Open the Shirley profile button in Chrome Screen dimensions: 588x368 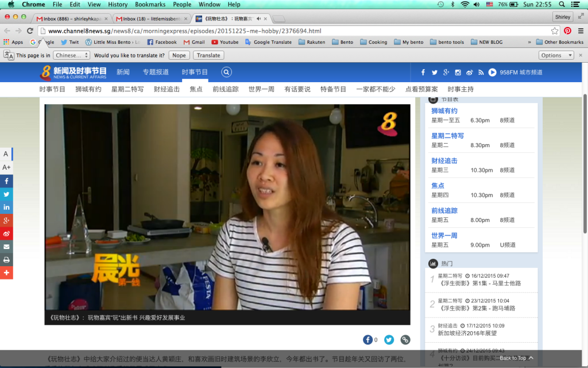coord(563,17)
